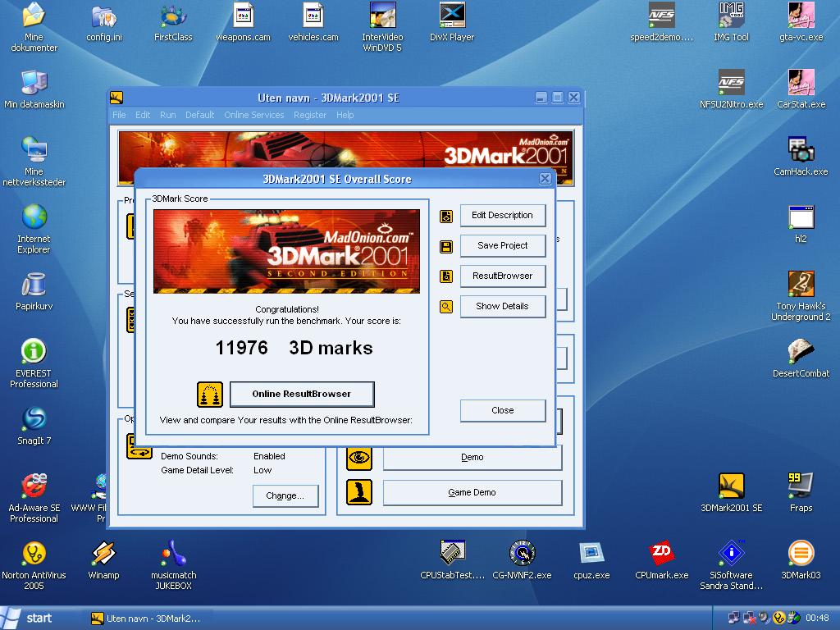Click the Change... button in main window
This screenshot has width=840, height=630.
(285, 496)
